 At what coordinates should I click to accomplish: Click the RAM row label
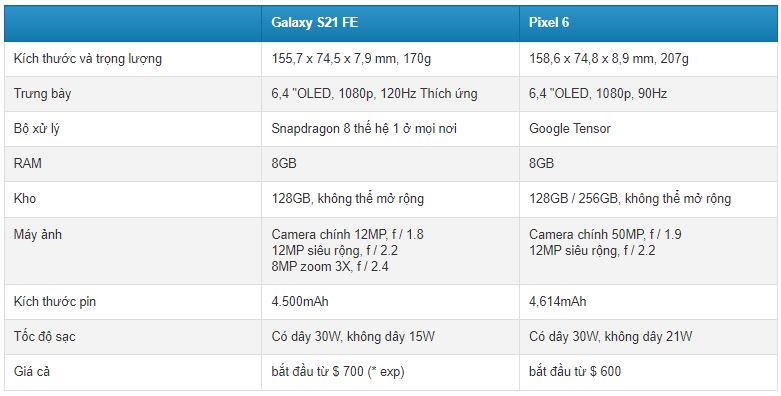27,163
